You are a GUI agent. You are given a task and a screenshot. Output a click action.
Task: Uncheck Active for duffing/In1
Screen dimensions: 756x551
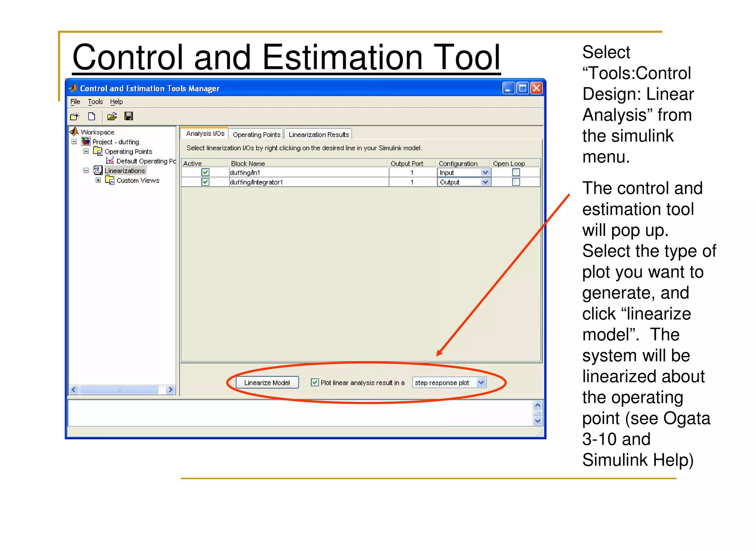[x=206, y=172]
